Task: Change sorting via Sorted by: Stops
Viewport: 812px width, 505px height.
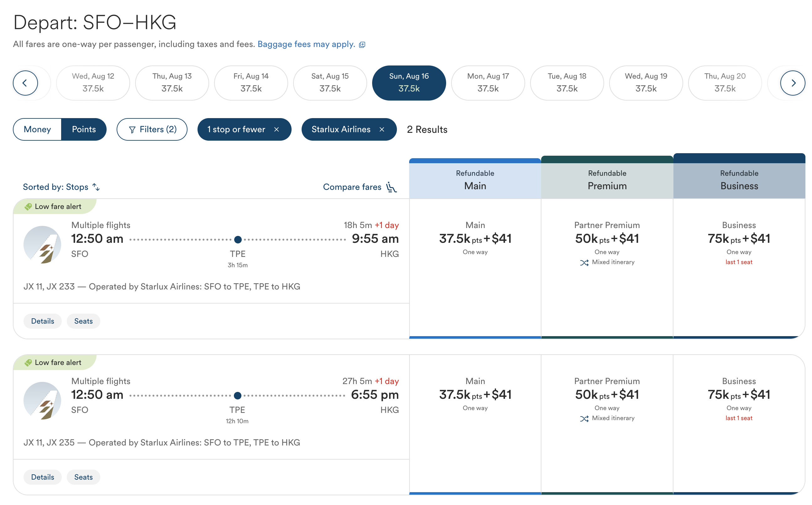Action: [55, 187]
